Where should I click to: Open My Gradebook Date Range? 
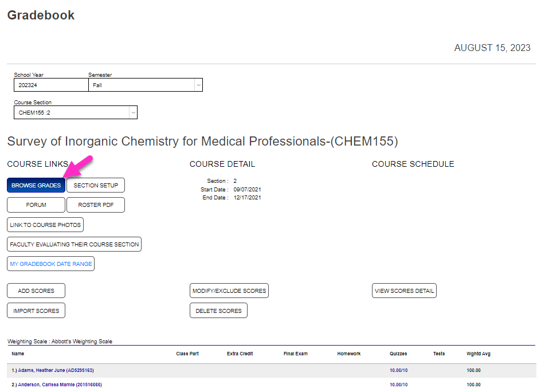point(50,264)
